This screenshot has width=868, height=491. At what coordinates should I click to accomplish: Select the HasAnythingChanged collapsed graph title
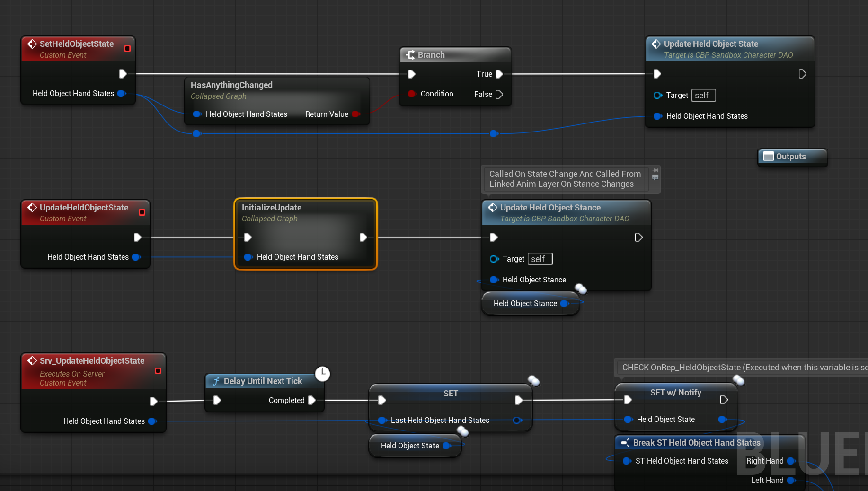[231, 85]
